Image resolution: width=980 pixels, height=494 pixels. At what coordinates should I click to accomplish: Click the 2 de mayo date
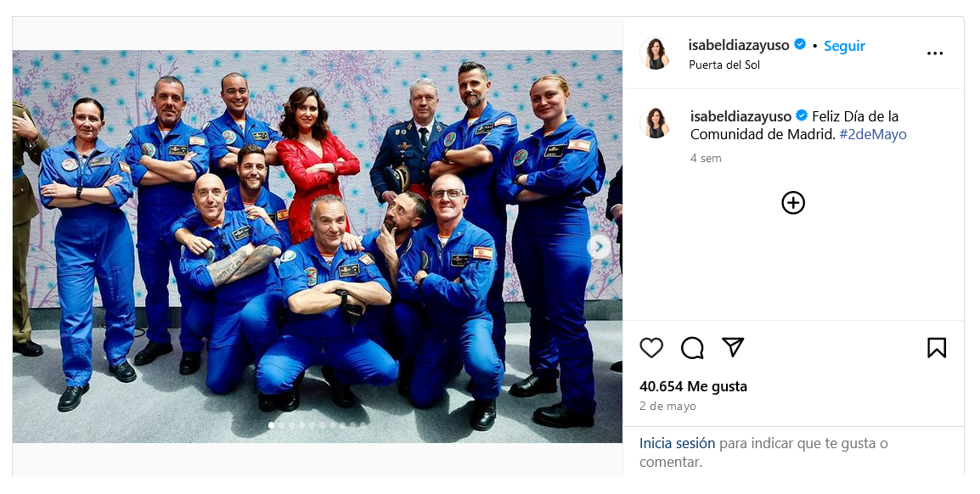(667, 406)
